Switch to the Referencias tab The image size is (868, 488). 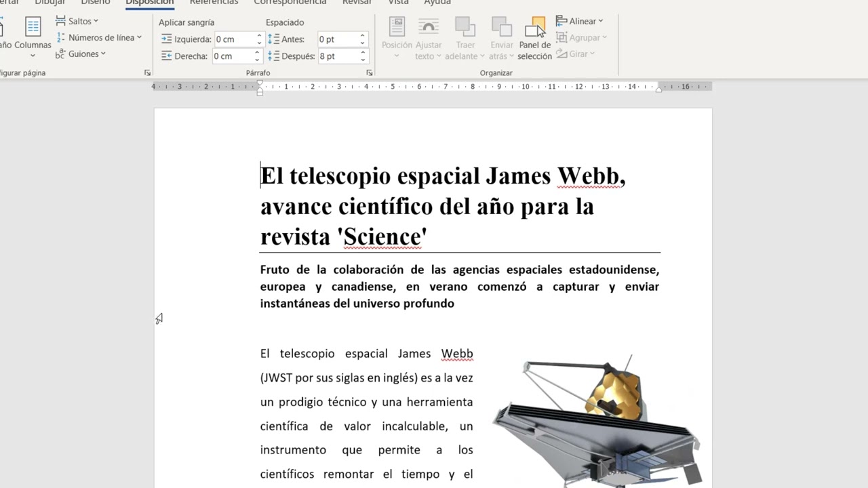pos(214,3)
